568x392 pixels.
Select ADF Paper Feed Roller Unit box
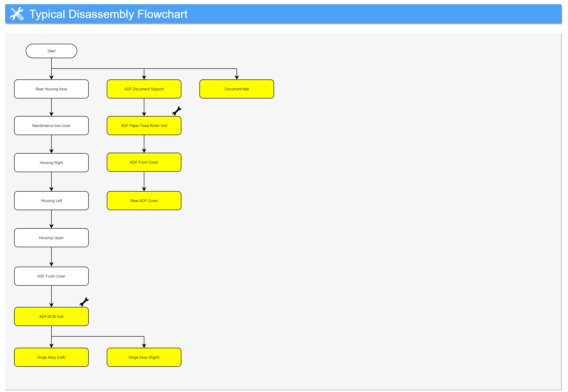point(144,126)
